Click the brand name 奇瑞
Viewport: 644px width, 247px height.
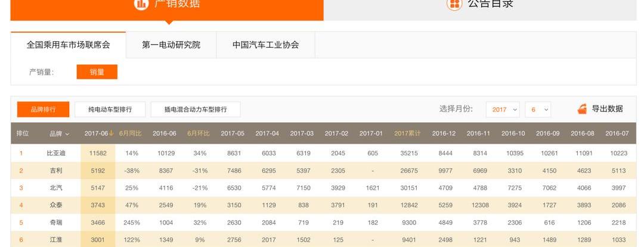pyautogui.click(x=56, y=223)
